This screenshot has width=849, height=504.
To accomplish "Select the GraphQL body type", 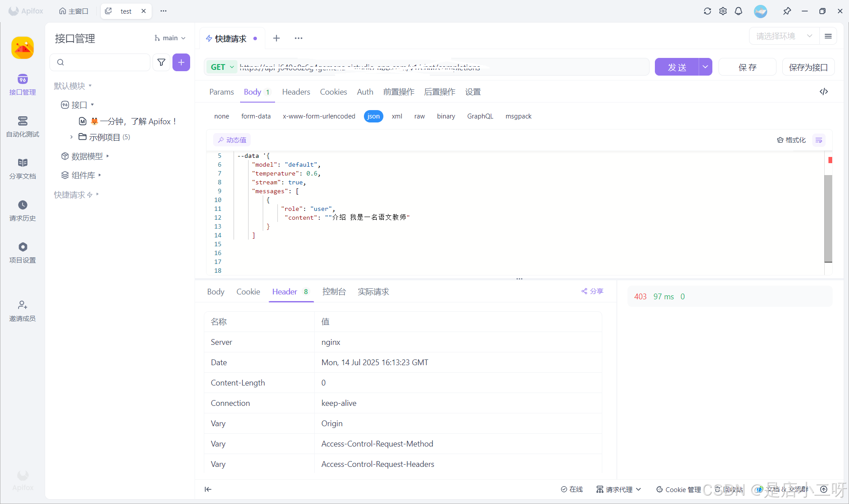I will pos(480,116).
